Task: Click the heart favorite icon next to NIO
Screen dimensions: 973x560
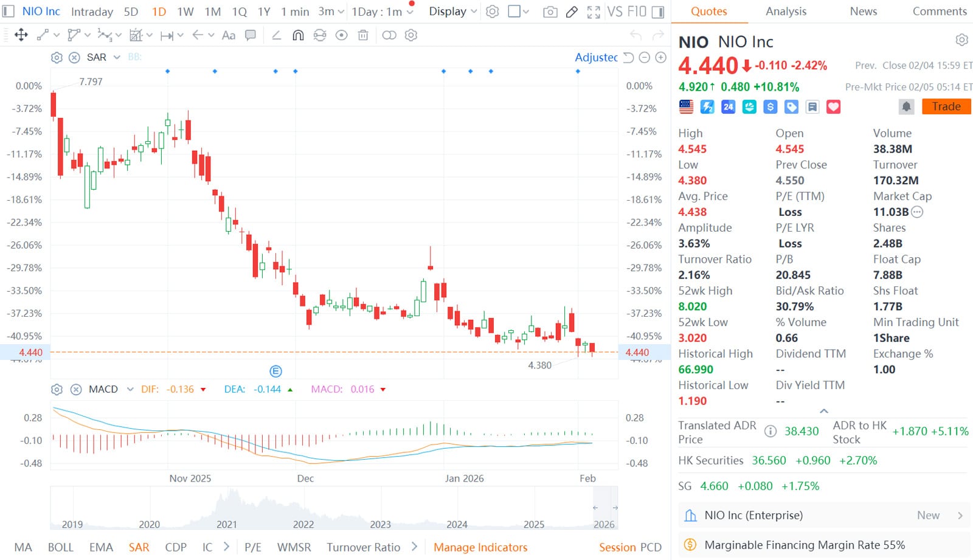Action: click(833, 106)
